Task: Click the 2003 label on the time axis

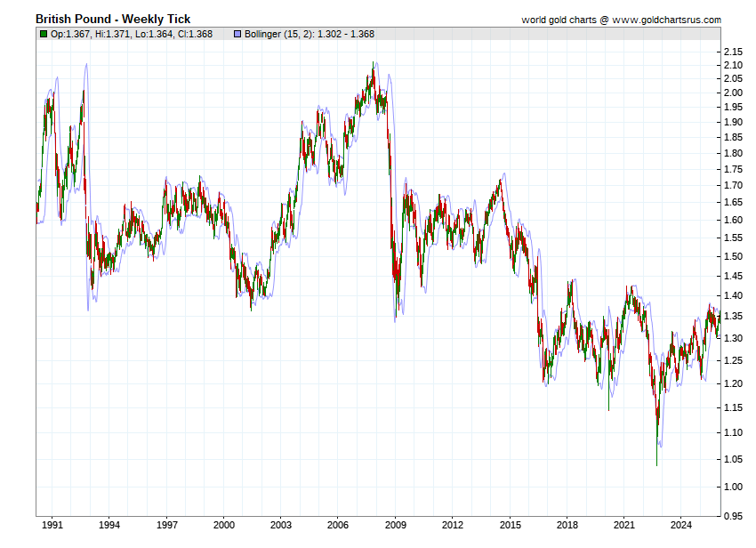Action: tap(281, 525)
